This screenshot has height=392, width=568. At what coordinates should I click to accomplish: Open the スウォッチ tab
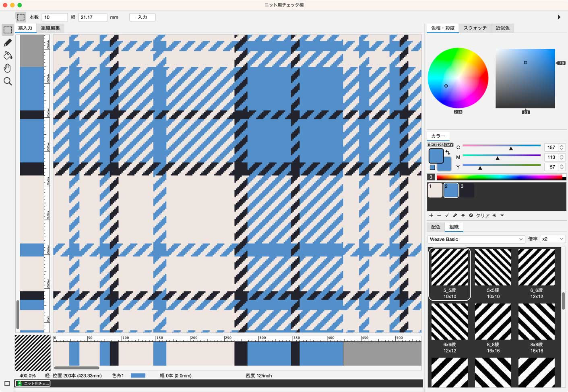coord(475,28)
